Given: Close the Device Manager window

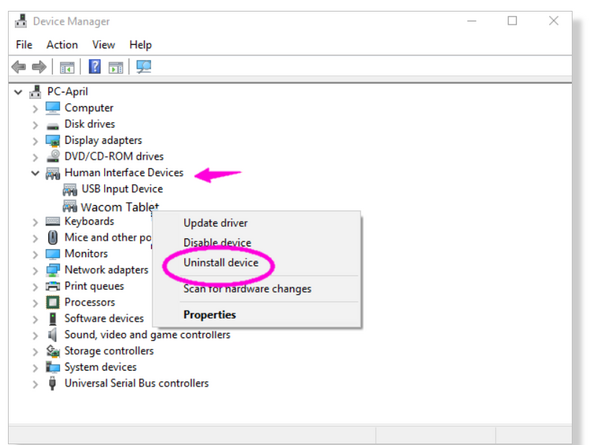Looking at the screenshot, I should click(x=553, y=21).
